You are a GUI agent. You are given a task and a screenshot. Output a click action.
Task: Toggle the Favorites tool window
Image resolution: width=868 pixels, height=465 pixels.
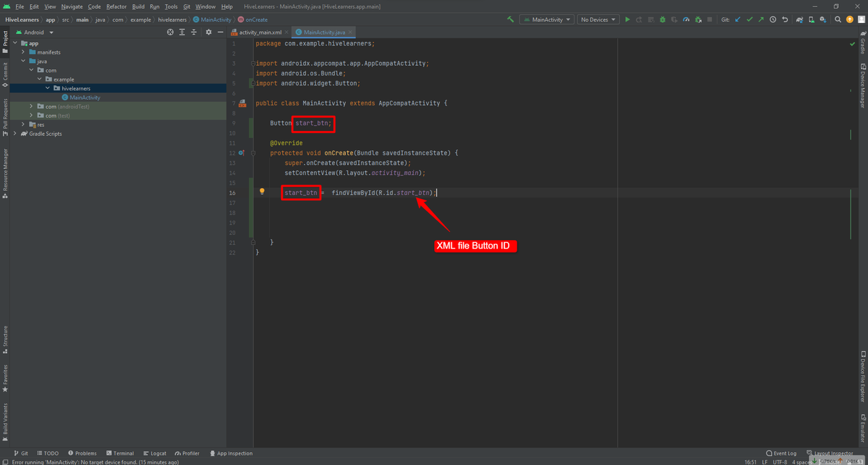point(5,379)
